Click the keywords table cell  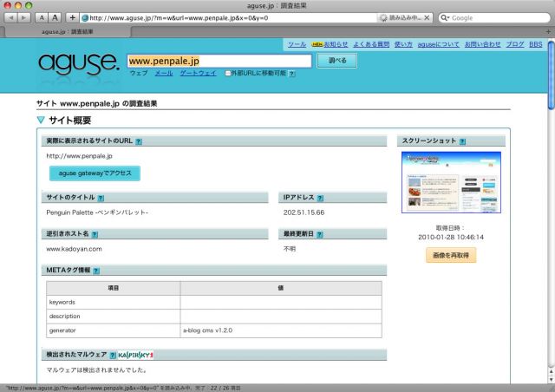(114, 302)
